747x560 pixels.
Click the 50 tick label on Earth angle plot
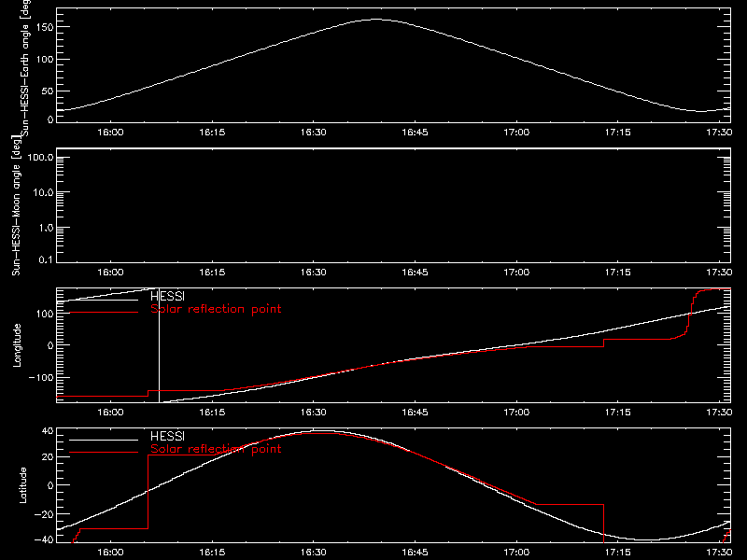[48, 91]
